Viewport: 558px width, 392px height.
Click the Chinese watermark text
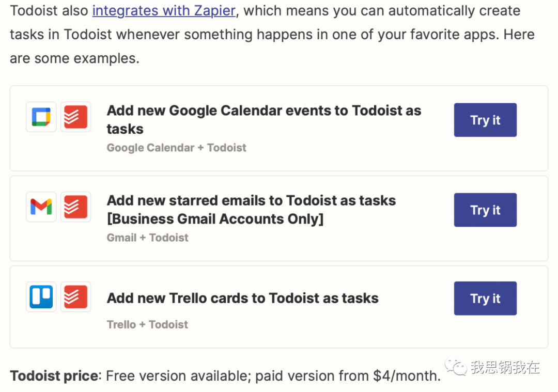pyautogui.click(x=505, y=367)
